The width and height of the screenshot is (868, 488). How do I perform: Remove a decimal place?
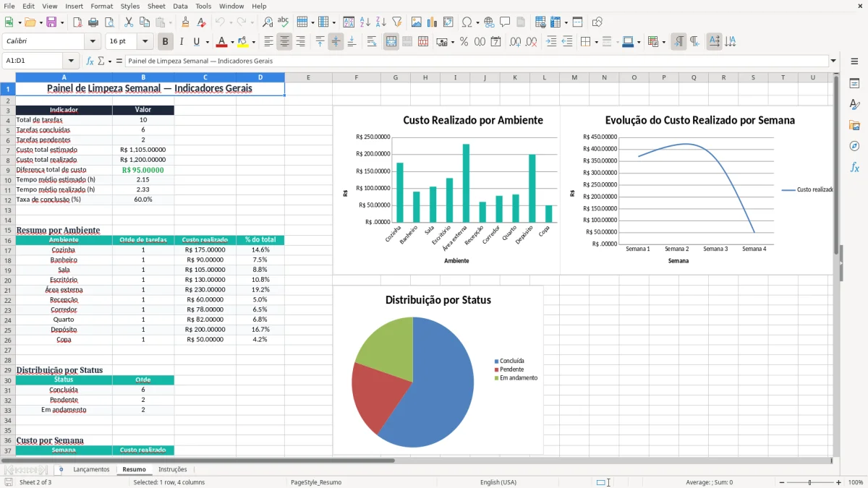(x=531, y=42)
